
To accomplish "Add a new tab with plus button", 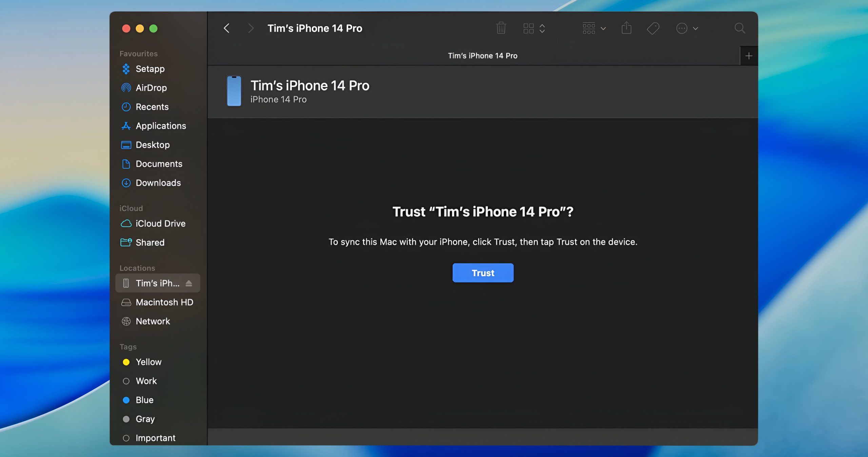I will pyautogui.click(x=749, y=56).
